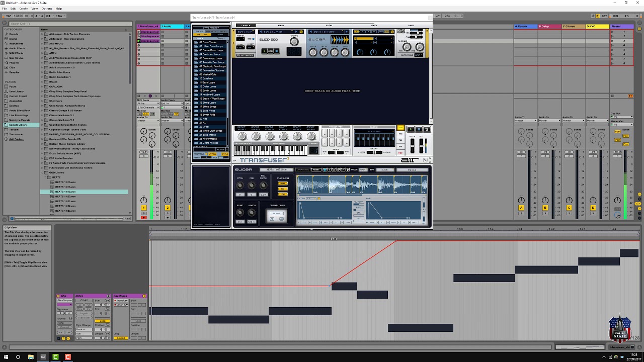Toggle Latch option in Transfuser browser

click(x=211, y=154)
